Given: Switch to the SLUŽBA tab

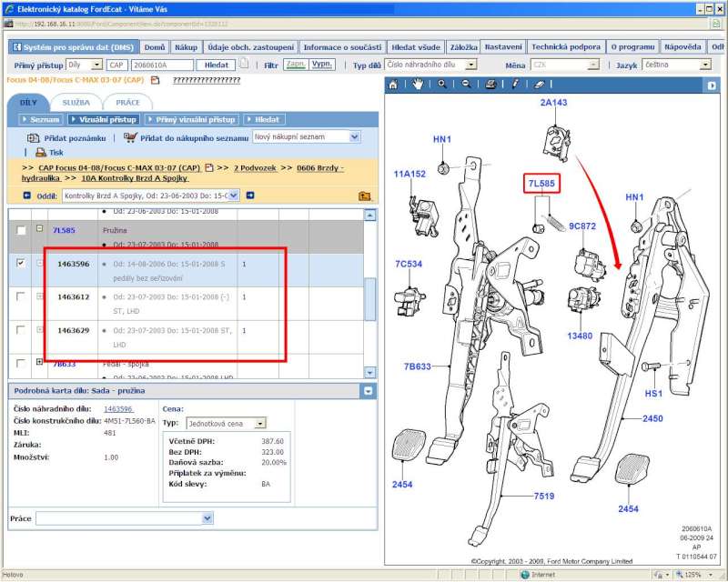Looking at the screenshot, I should [x=76, y=103].
